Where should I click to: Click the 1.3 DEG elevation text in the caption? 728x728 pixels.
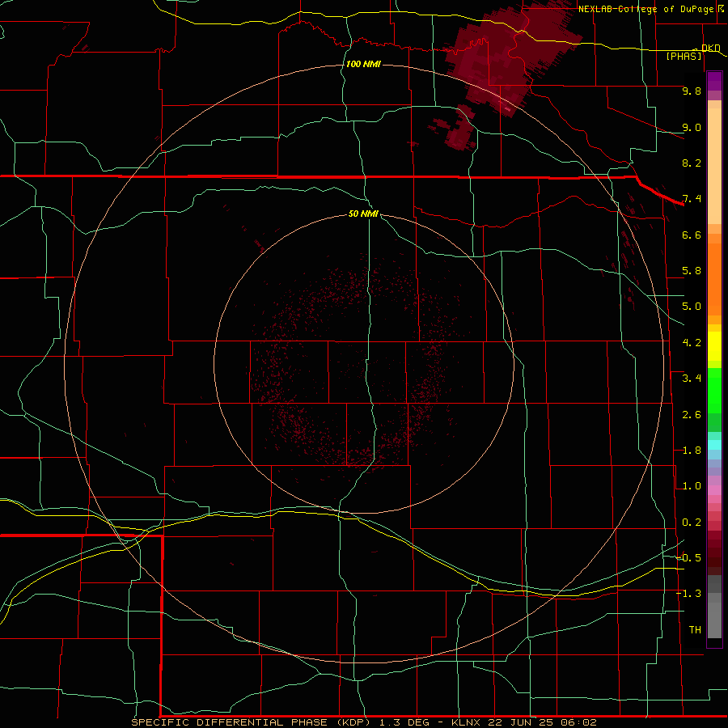(x=405, y=722)
